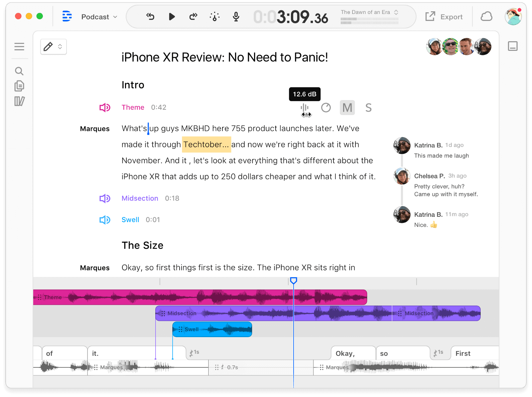Viewport: 532px width, 397px height.
Task: Toggle Solo (S) on Theme track
Action: coord(368,108)
